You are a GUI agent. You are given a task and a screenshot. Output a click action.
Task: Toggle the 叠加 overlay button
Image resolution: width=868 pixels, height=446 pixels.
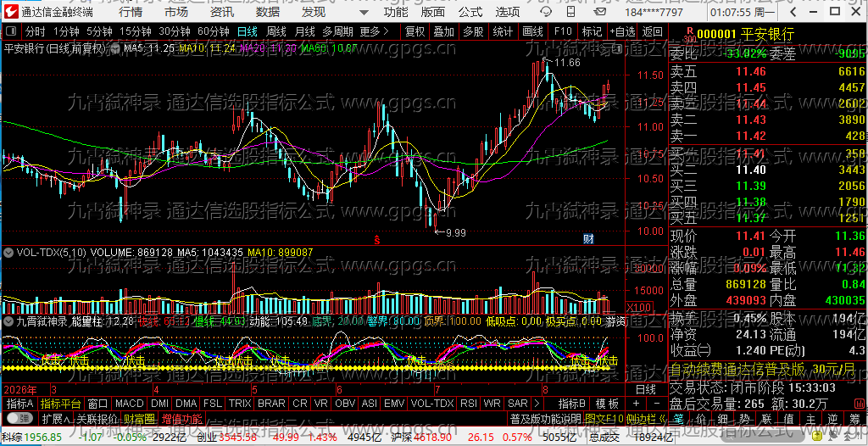(x=444, y=31)
